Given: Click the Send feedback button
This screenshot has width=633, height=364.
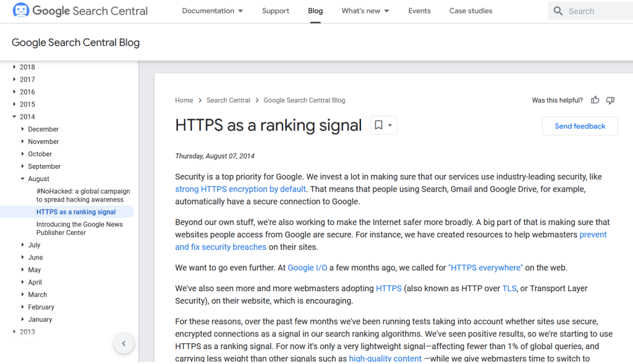Looking at the screenshot, I should (x=580, y=126).
